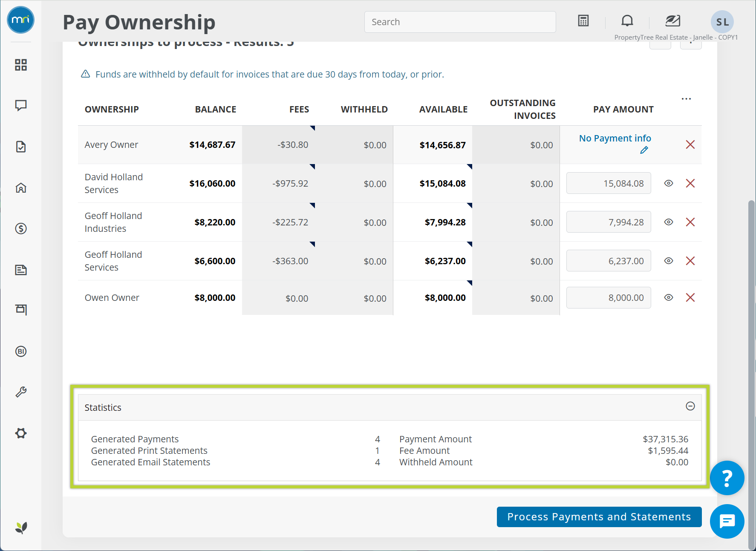Screen dimensions: 756x551
Task: Click pay amount field showing 8,000.00
Action: pos(609,297)
